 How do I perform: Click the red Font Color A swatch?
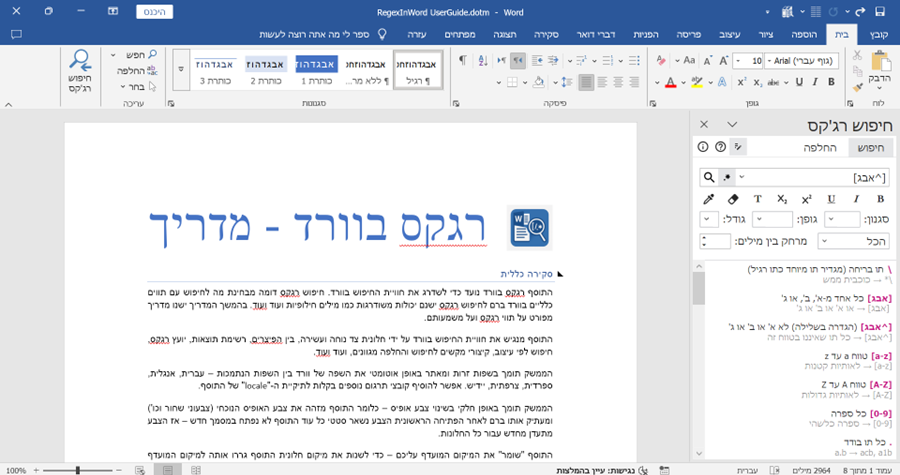(x=670, y=83)
